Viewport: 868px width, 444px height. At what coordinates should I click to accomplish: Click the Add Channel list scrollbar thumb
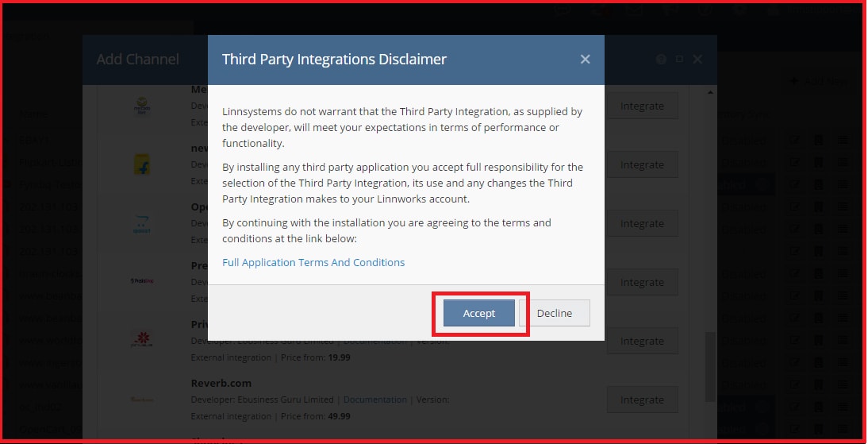(710, 366)
